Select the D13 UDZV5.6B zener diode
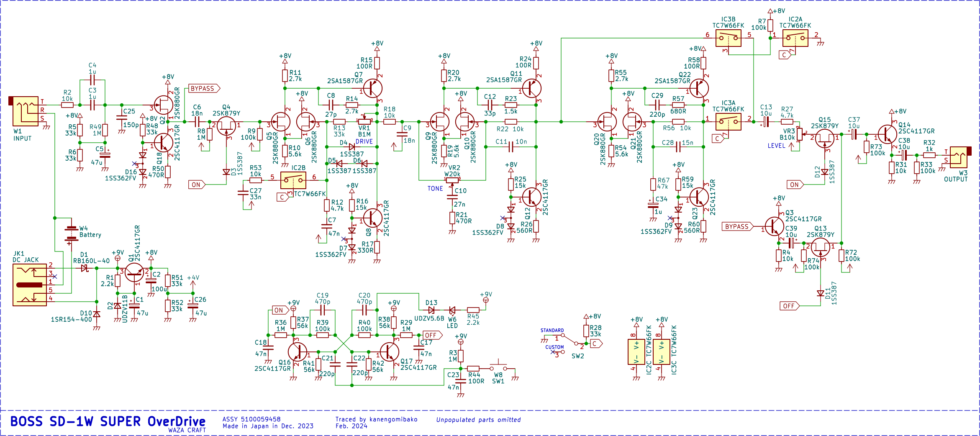Viewport: 980px width, 436px height. [431, 310]
